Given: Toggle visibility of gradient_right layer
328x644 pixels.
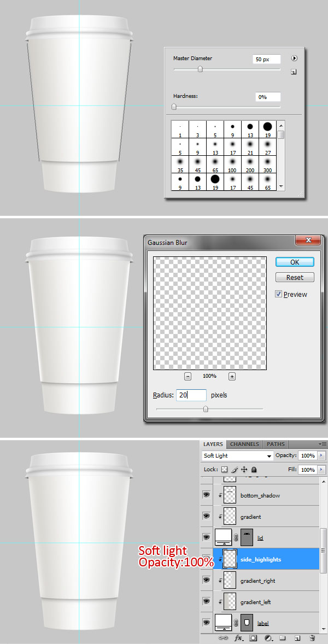Looking at the screenshot, I should 207,581.
